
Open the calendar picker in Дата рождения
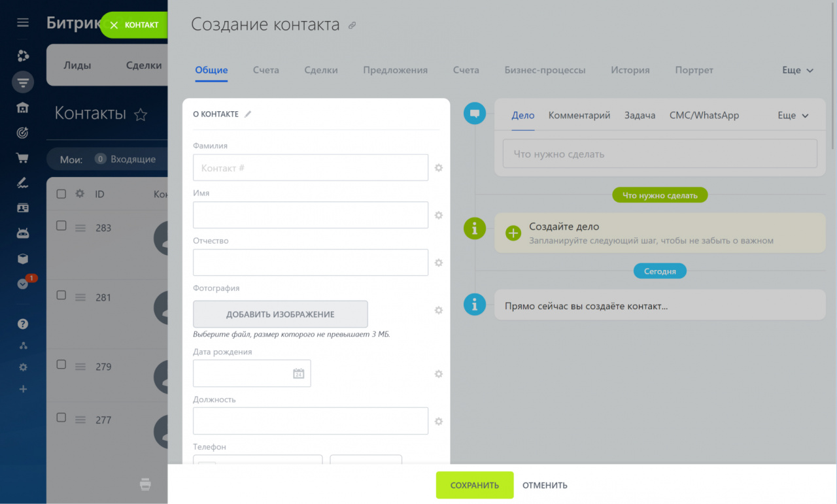coord(298,373)
